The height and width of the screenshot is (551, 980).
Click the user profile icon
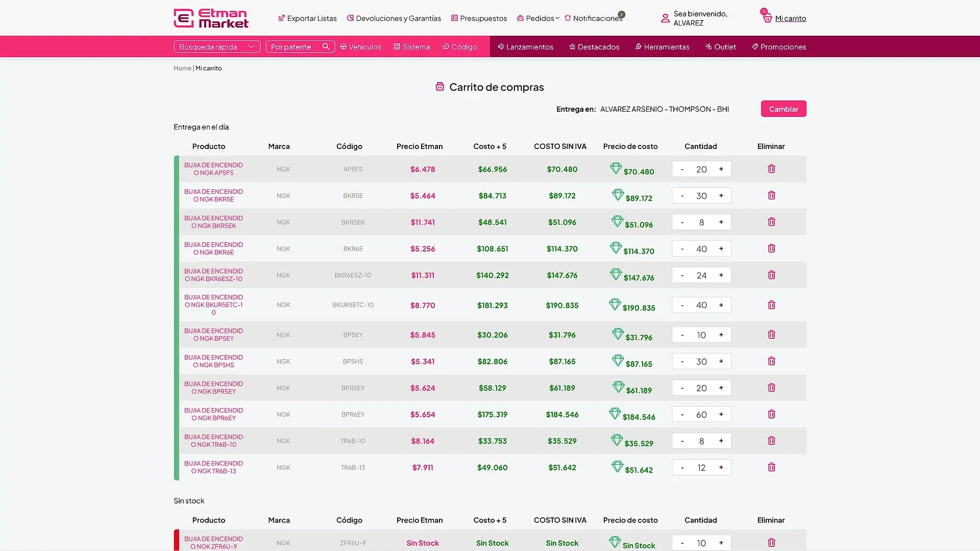tap(665, 18)
